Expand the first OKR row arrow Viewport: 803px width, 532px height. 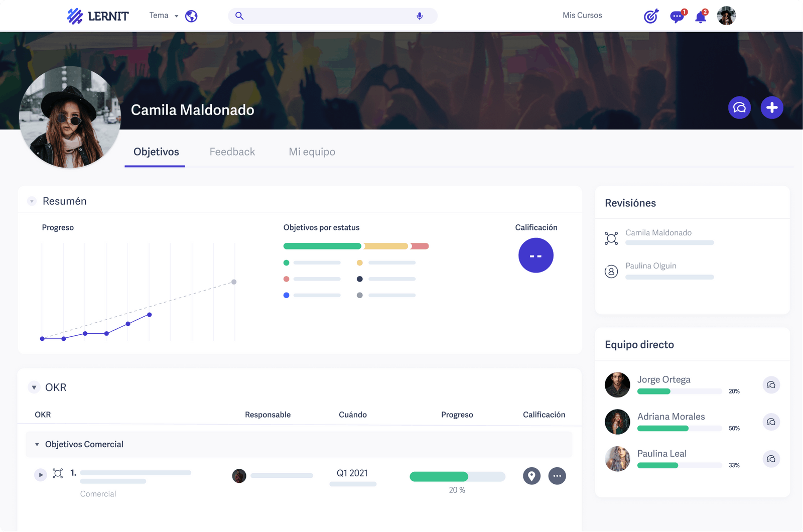coord(40,474)
